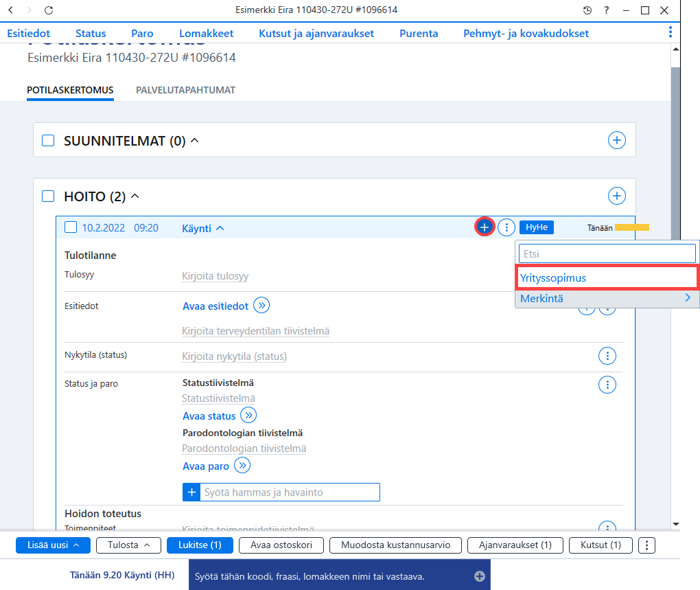Switch to Palvelutapahtumat tab
The height and width of the screenshot is (590, 700).
(186, 90)
